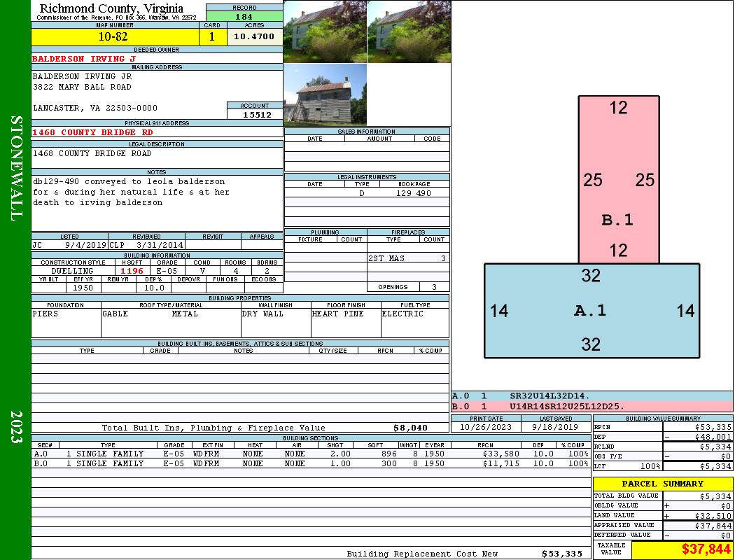Click roof type GABLE
Image resolution: width=735 pixels, height=560 pixels.
pos(115,314)
